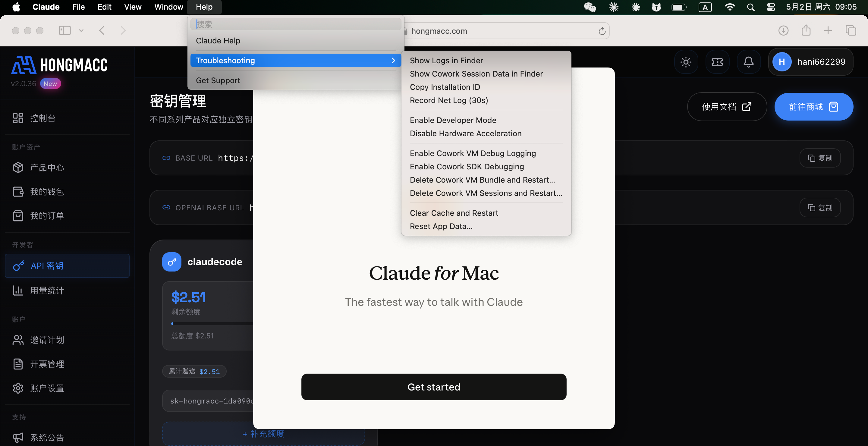The image size is (868, 446).
Task: Open the File menu
Action: point(78,7)
